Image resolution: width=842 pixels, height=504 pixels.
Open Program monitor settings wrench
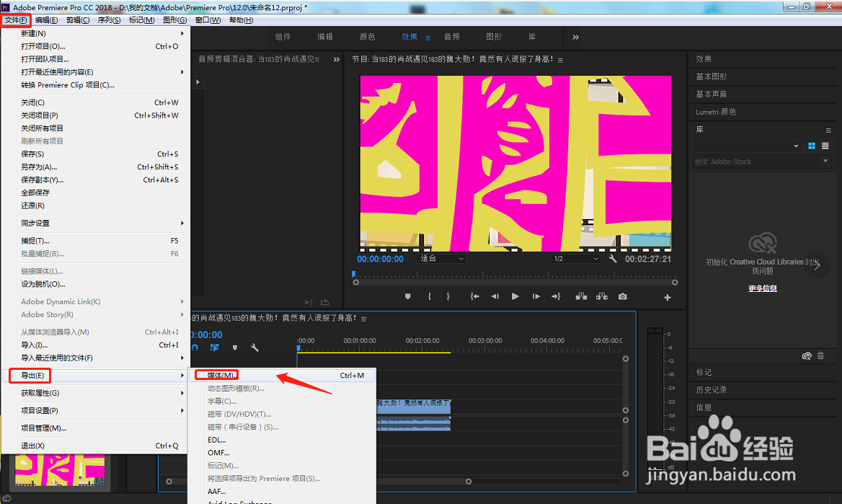613,258
